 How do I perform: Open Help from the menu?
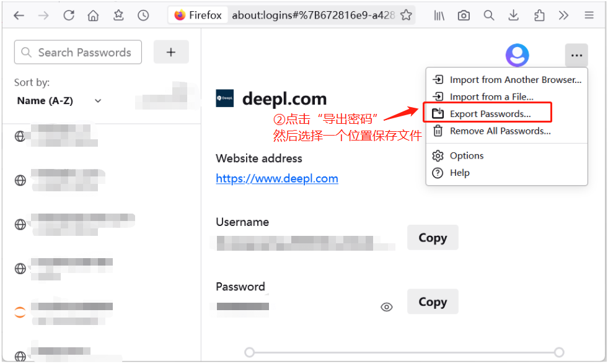[507, 173]
